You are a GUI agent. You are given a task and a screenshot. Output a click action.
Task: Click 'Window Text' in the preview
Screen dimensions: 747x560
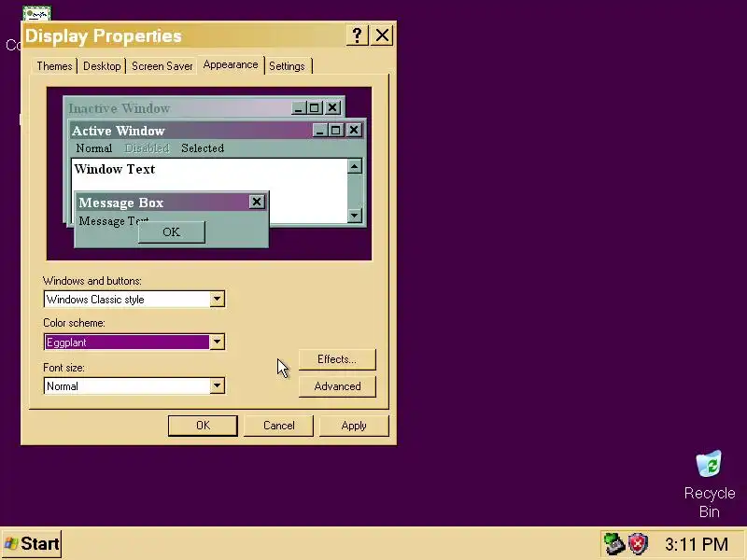point(115,169)
